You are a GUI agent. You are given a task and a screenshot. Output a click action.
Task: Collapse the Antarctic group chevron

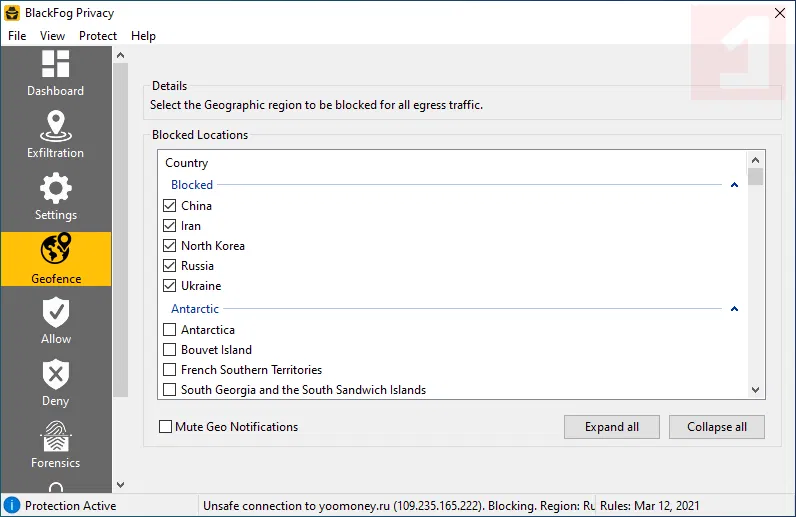pos(735,309)
